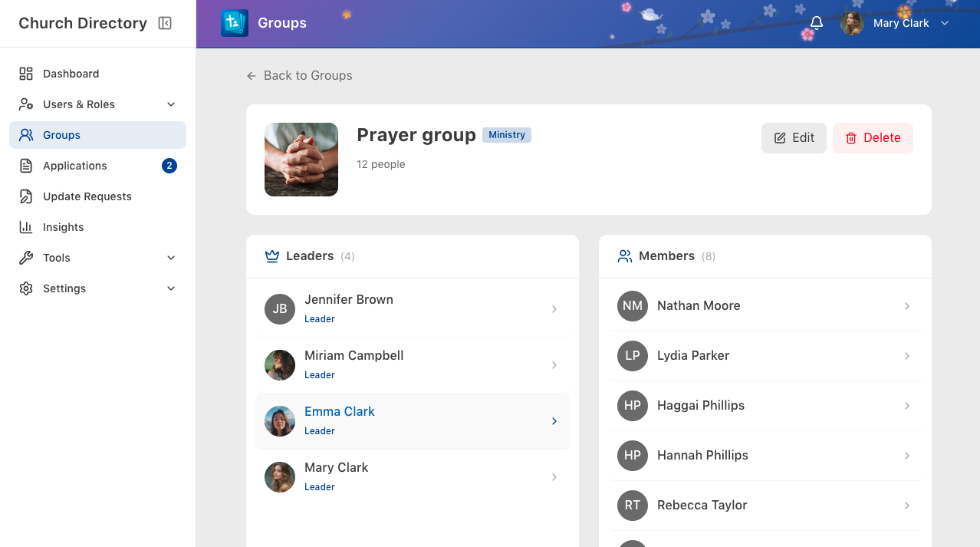Click the Dashboard grid icon
Image resolution: width=980 pixels, height=547 pixels.
click(x=26, y=74)
